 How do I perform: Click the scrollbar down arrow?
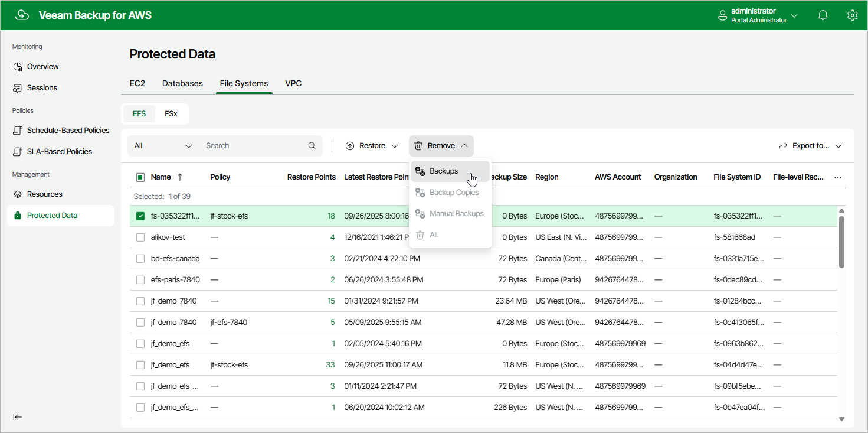point(841,419)
